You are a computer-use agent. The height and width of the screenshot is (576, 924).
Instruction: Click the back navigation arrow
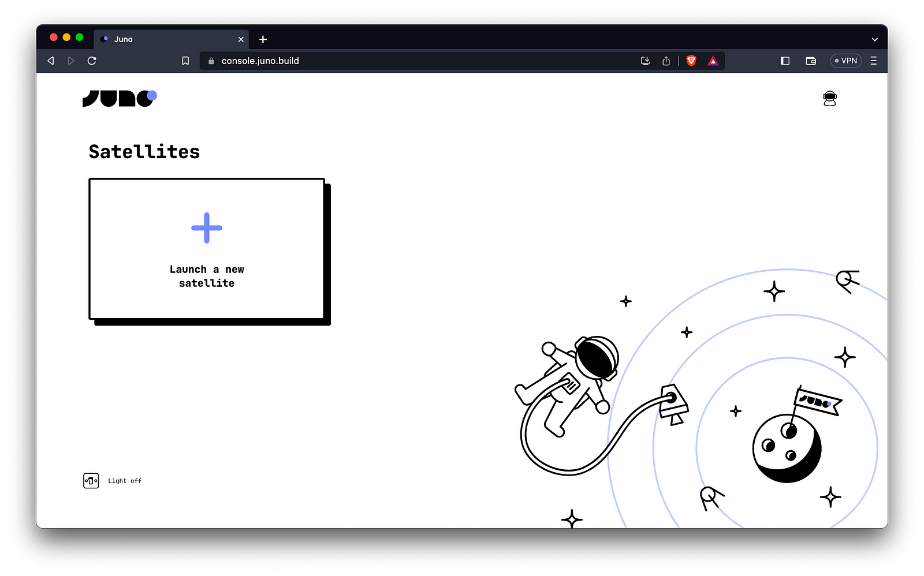50,60
